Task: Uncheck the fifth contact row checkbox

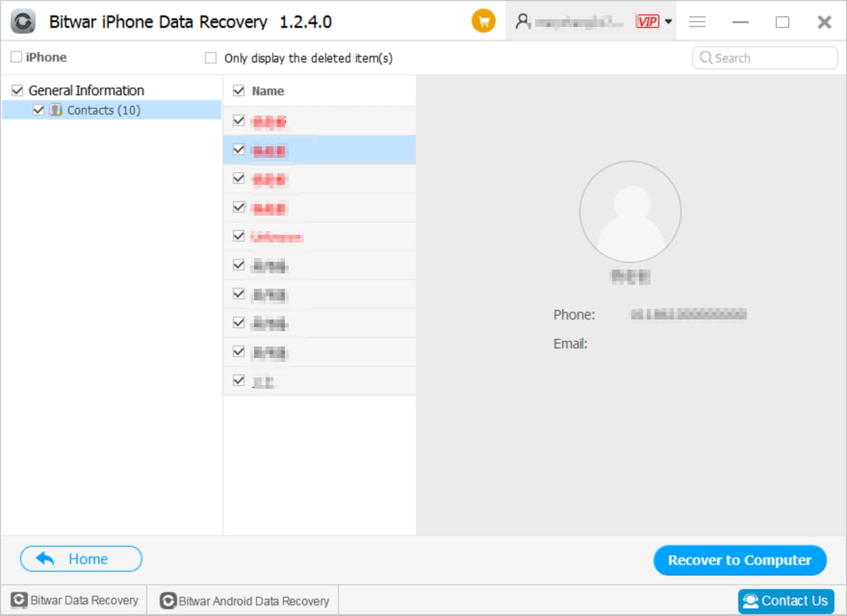Action: [x=239, y=235]
